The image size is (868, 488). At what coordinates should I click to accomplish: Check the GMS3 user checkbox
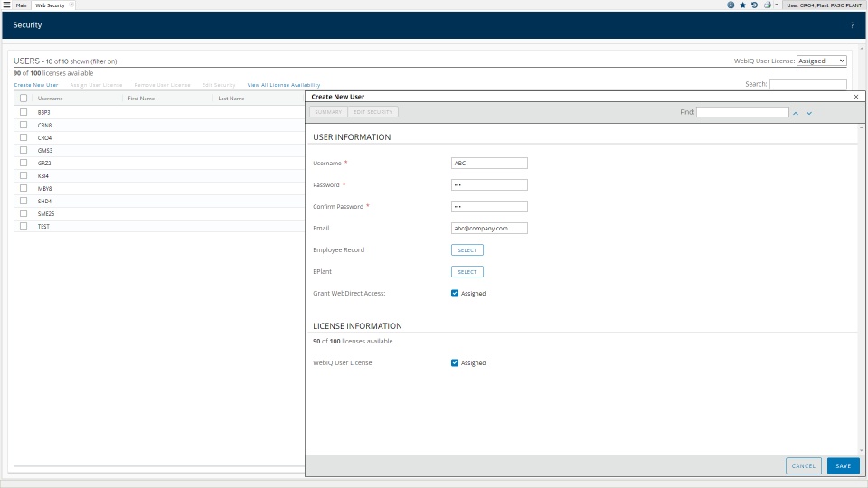[24, 150]
